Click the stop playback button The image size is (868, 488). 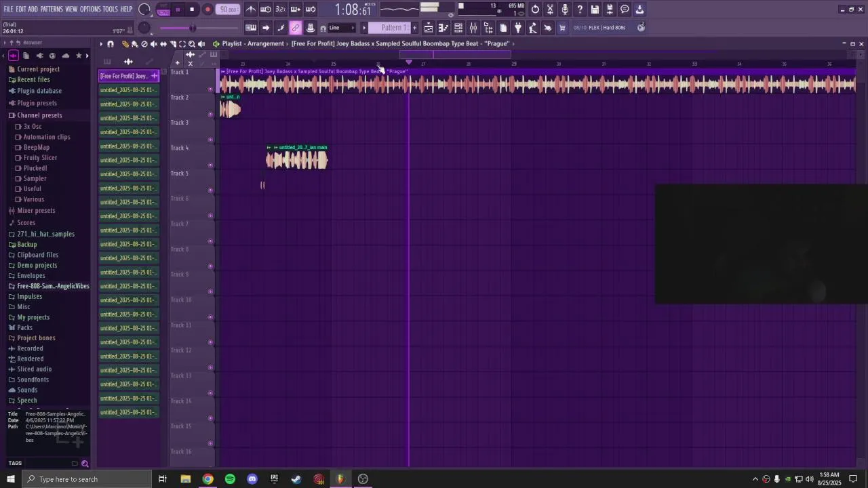click(192, 9)
